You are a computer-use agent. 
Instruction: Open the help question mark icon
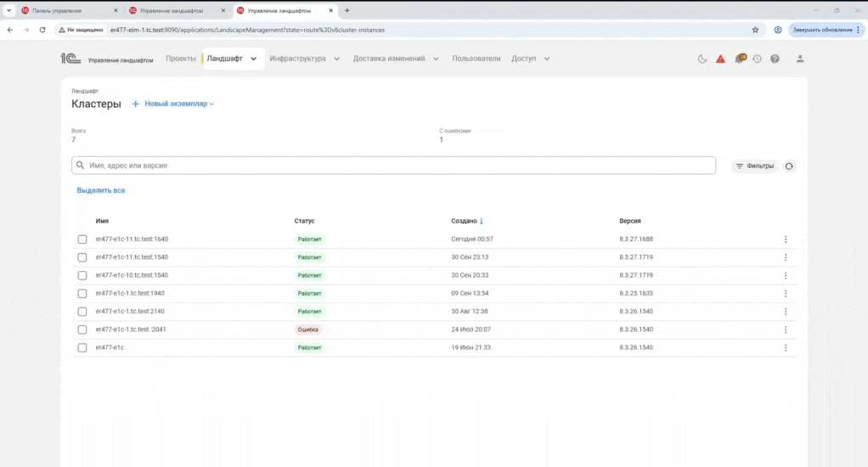(x=775, y=59)
